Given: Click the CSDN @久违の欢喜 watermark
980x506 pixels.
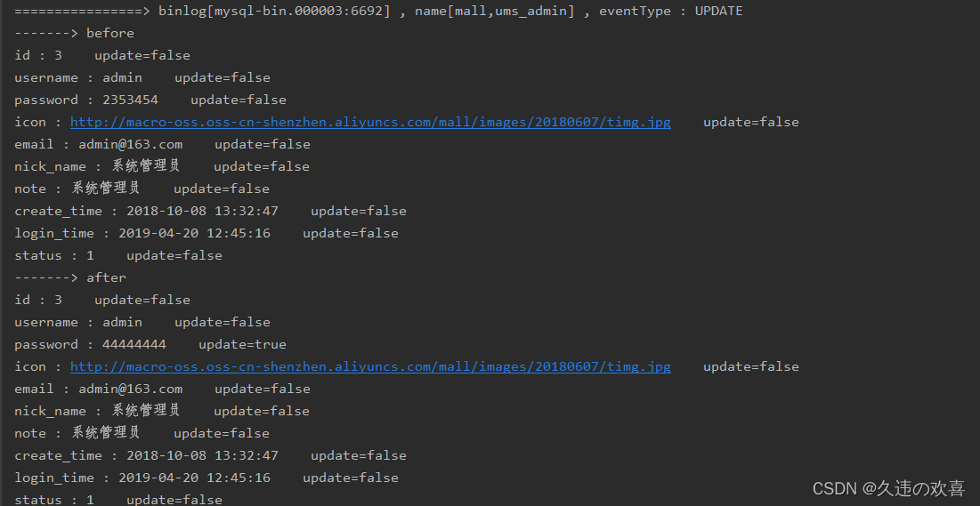Looking at the screenshot, I should coord(888,488).
